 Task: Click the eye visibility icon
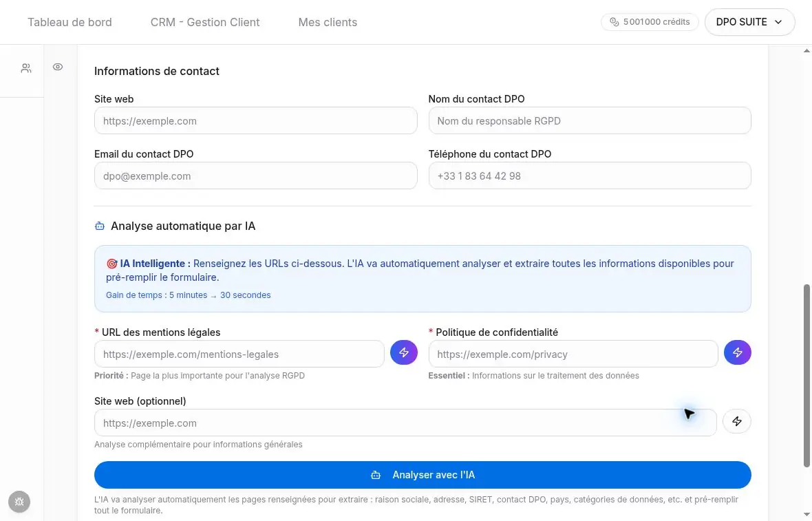click(x=58, y=67)
